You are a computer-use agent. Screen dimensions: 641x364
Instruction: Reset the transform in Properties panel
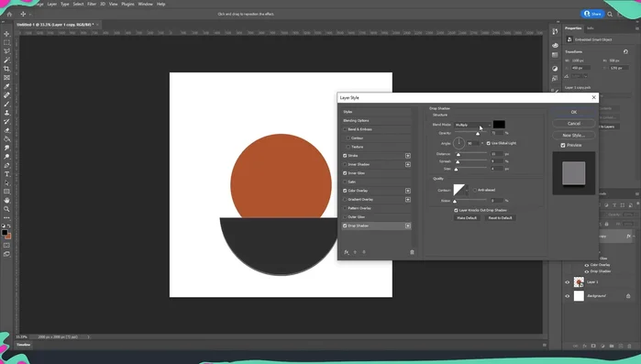(x=625, y=52)
